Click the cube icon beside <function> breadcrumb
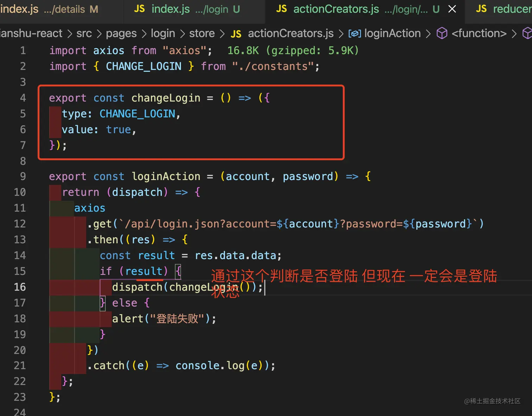Viewport: 532px width, 416px height. 442,33
